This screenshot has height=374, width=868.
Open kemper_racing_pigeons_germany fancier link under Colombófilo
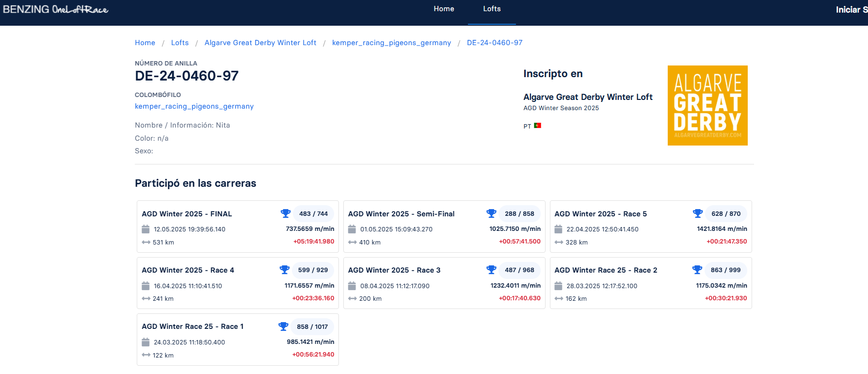coord(194,106)
